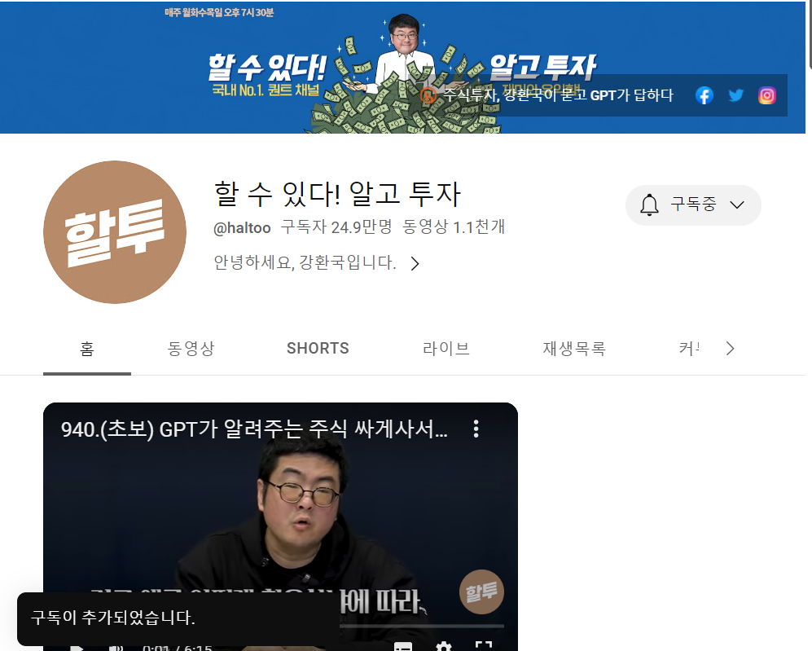Open the video title 940.(초보) GPT가 알려주는 주식
This screenshot has width=812, height=651.
(x=254, y=429)
